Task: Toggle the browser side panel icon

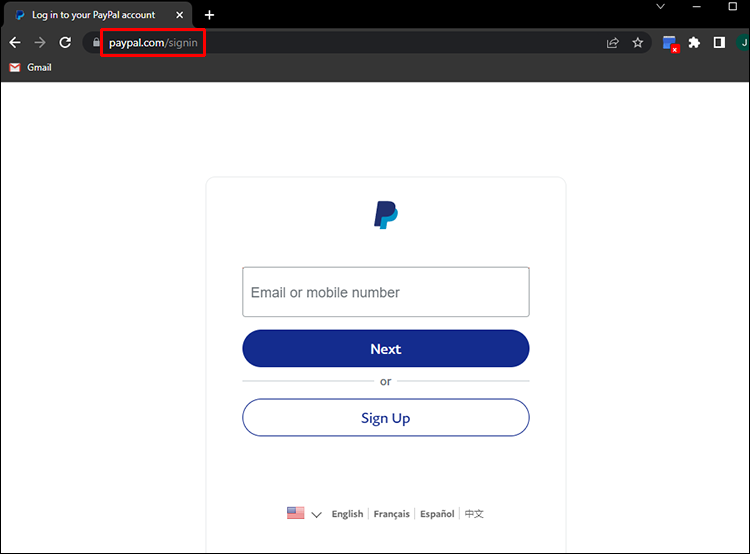Action: 719,43
